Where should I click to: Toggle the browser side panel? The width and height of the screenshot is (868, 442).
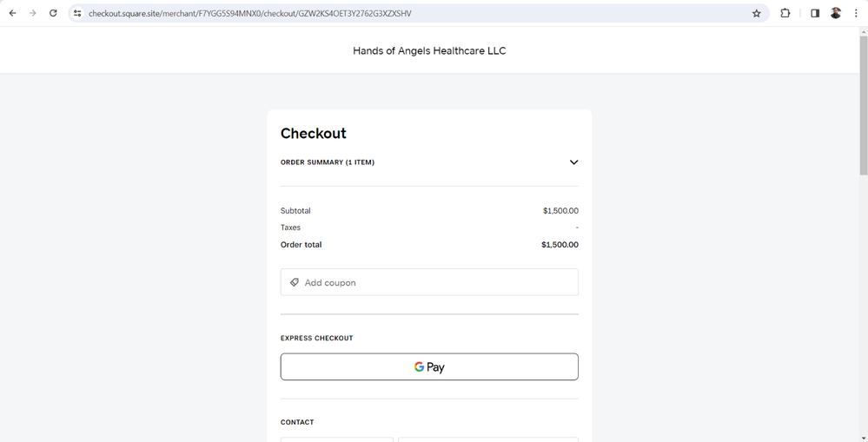pos(814,13)
